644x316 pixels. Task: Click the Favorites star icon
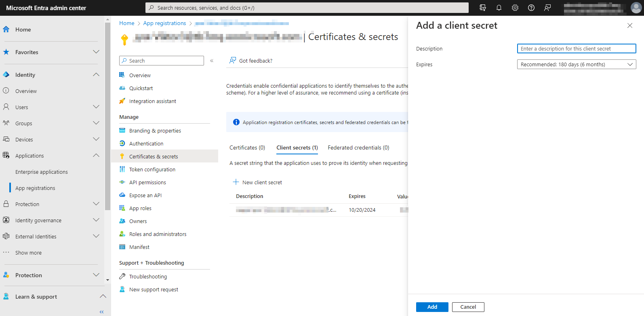click(x=6, y=52)
